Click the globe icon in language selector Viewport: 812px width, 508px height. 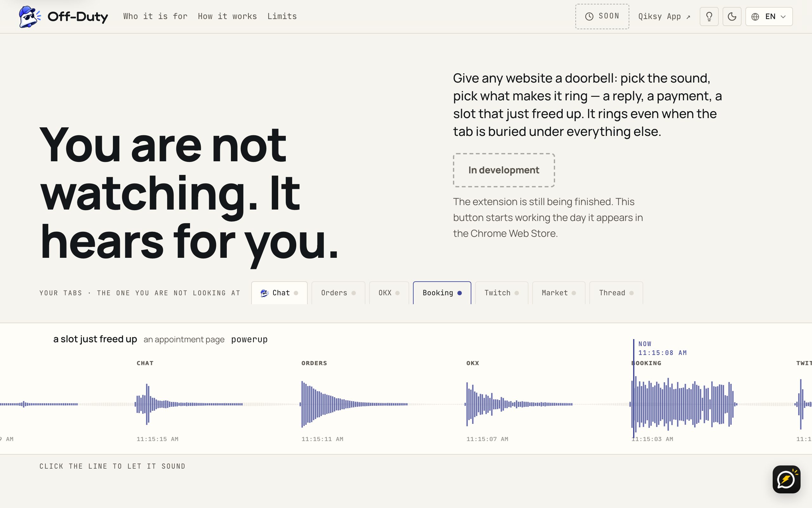click(755, 17)
